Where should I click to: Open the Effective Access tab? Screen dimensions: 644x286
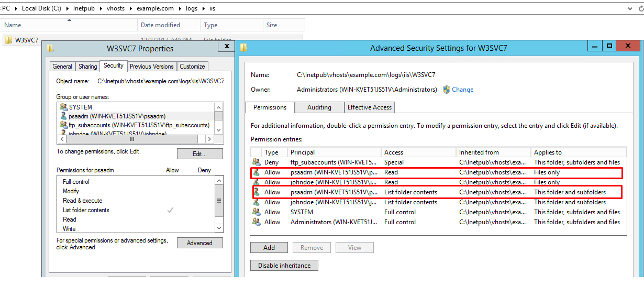[x=370, y=107]
